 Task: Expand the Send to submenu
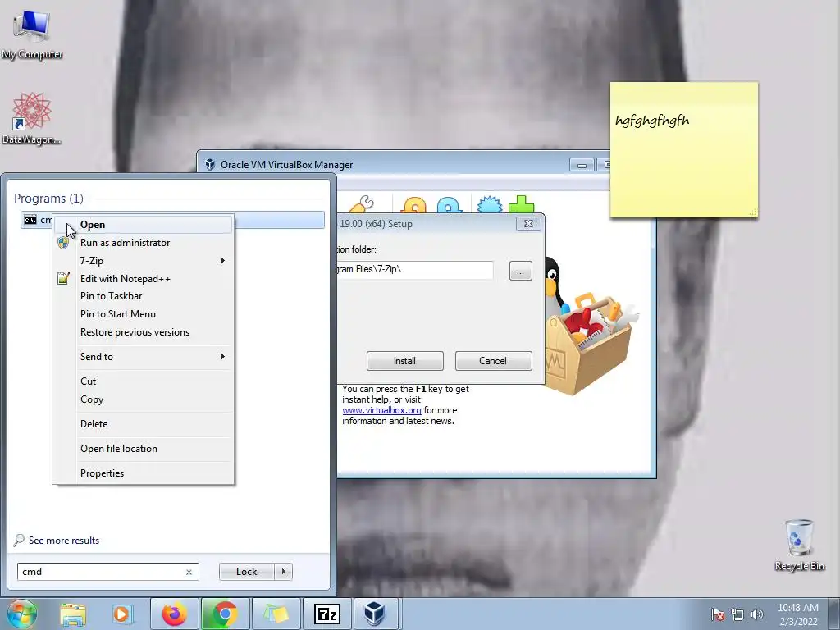tap(143, 357)
